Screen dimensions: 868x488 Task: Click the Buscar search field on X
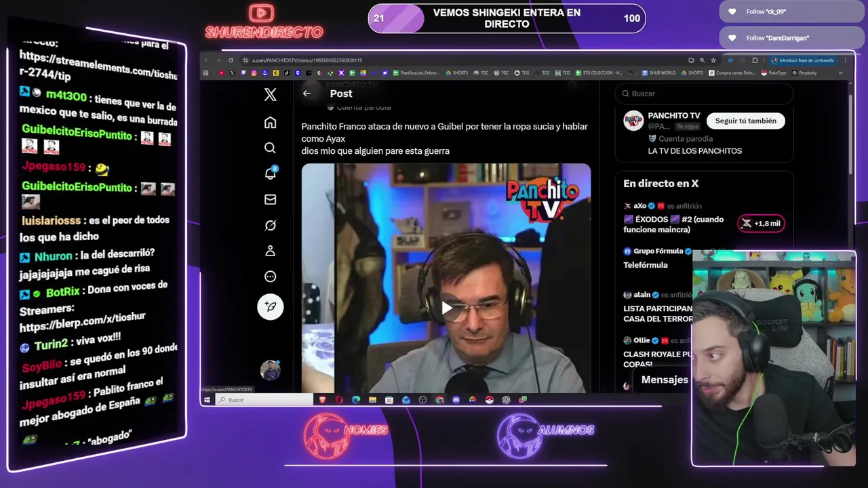point(704,94)
